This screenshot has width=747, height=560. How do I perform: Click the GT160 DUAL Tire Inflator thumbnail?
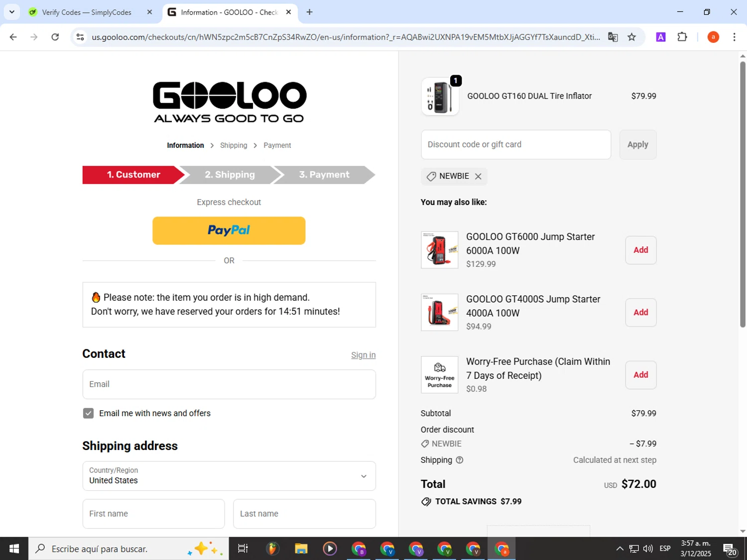440,97
